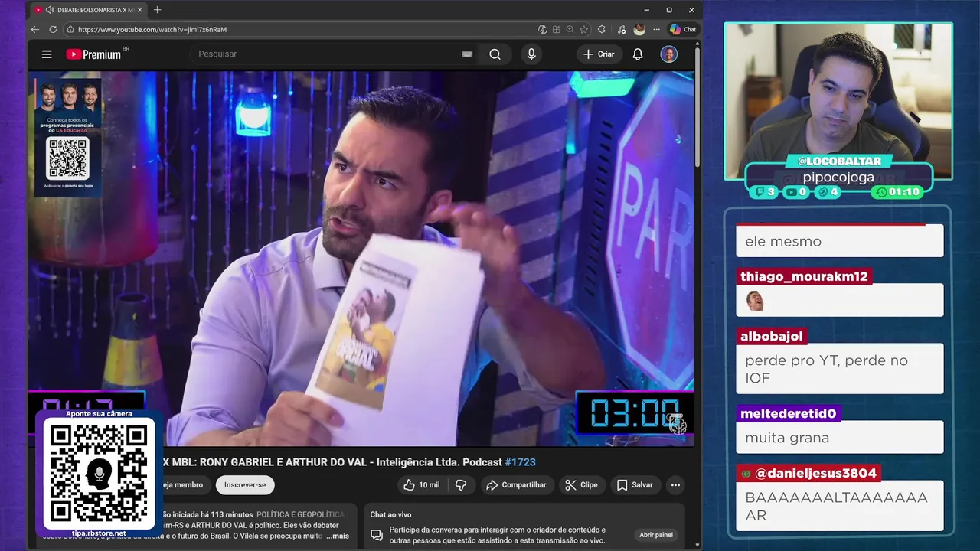The image size is (980, 551).
Task: Open the YouTube account avatar menu
Action: coord(669,54)
